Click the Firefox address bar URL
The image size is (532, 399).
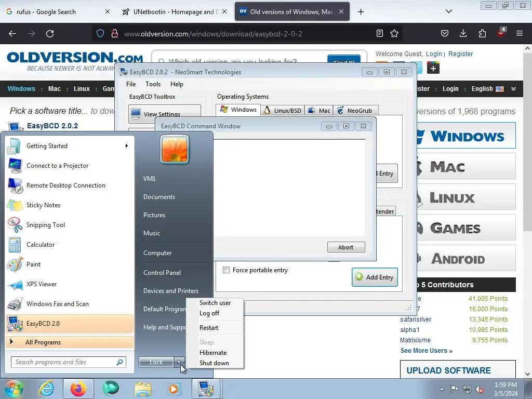point(213,34)
